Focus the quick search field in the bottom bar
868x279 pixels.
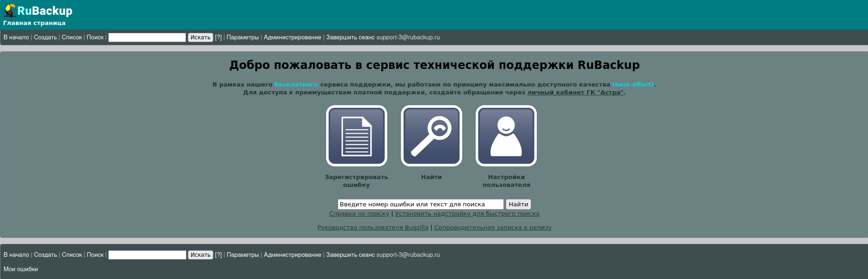click(x=147, y=255)
